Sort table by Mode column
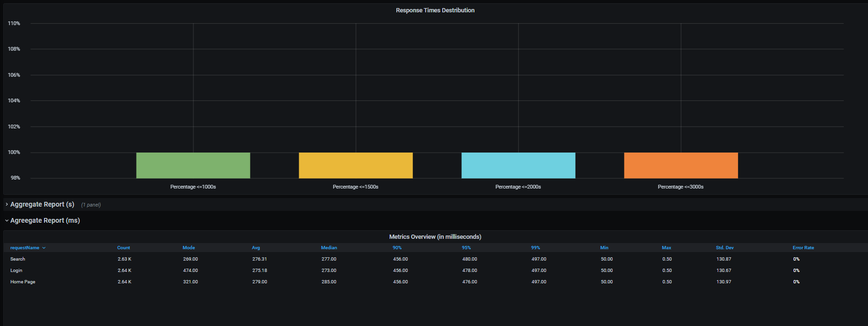 click(189, 248)
